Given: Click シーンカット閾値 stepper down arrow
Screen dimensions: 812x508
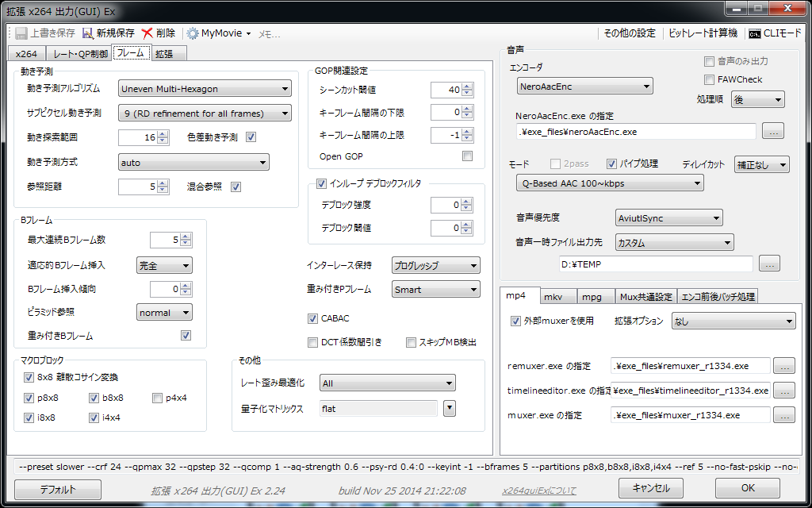Looking at the screenshot, I should coord(468,94).
